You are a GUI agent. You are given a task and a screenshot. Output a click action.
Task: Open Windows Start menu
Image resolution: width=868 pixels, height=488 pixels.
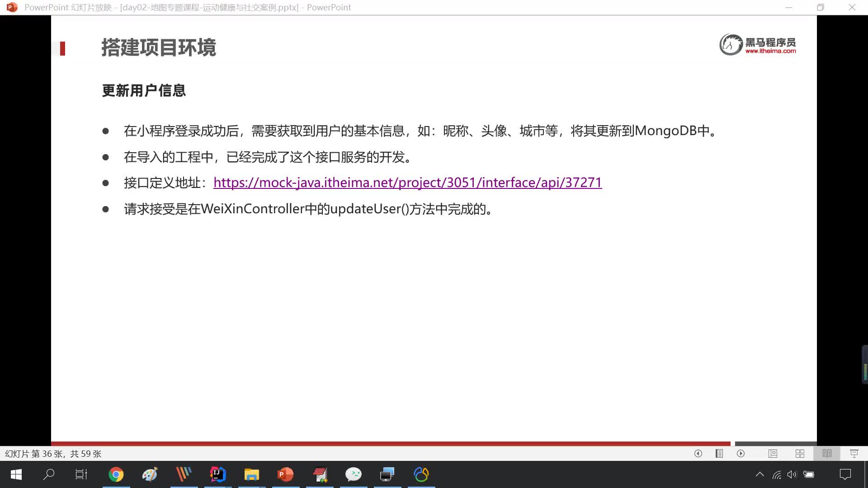(x=16, y=474)
